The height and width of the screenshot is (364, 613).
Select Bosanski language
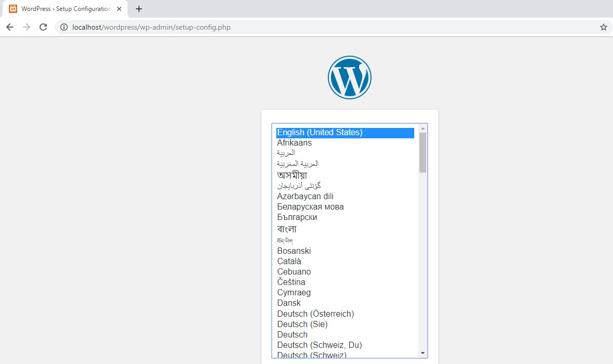[345, 251]
